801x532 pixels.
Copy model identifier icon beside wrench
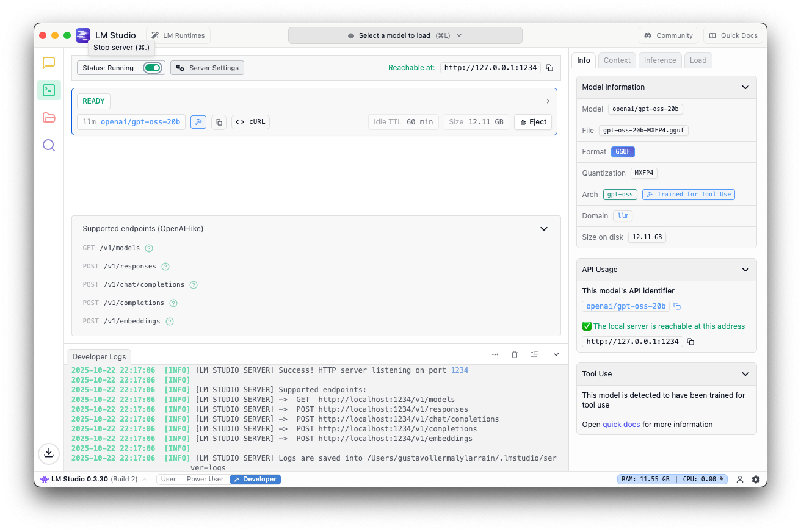point(219,122)
